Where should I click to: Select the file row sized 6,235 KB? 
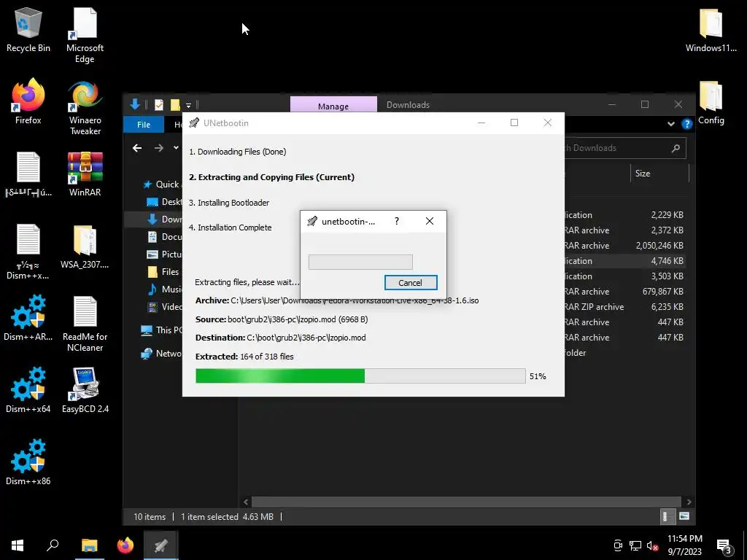coord(626,307)
